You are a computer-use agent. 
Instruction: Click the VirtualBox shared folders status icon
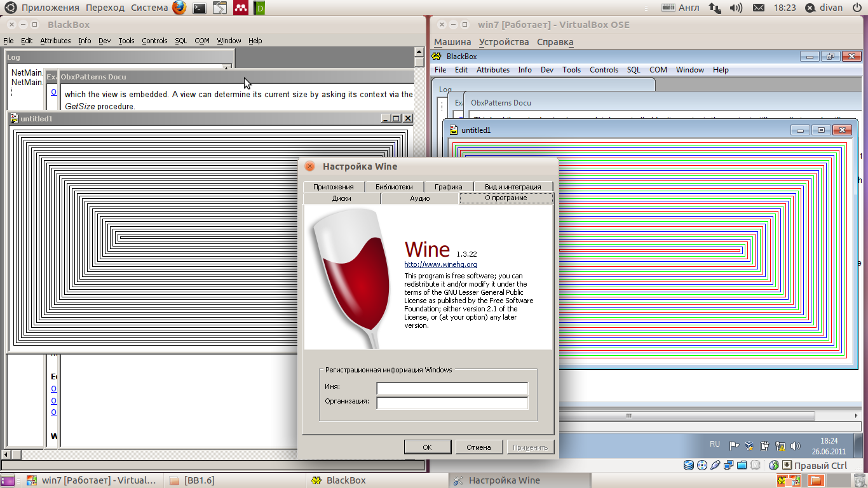741,465
